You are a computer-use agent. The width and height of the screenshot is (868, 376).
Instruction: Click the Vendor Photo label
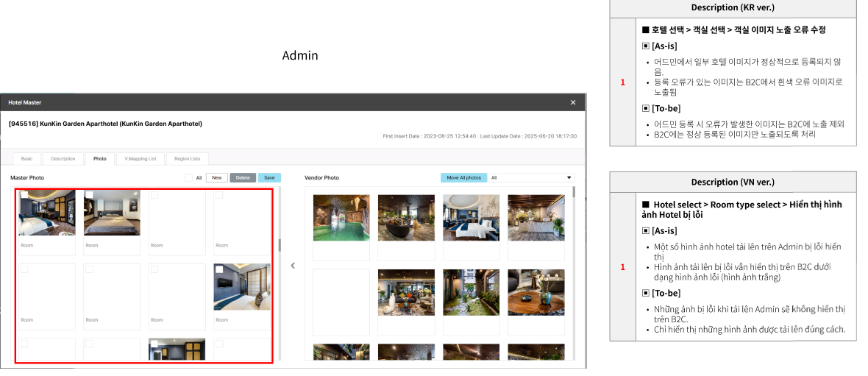(321, 178)
